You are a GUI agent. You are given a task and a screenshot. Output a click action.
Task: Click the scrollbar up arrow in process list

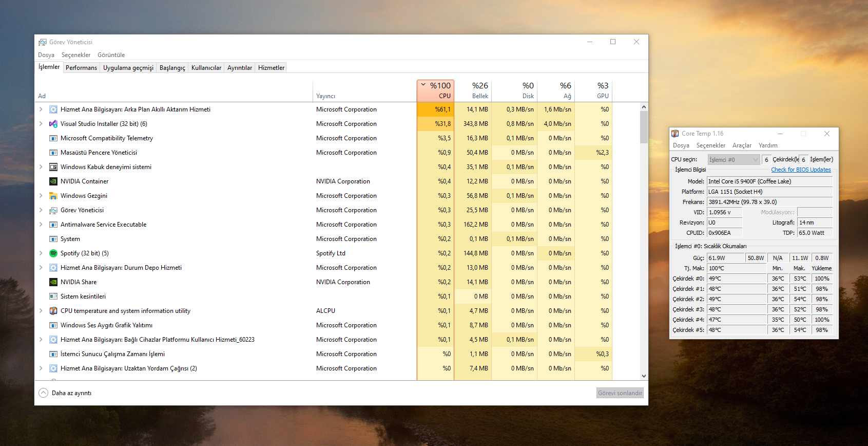tap(644, 107)
